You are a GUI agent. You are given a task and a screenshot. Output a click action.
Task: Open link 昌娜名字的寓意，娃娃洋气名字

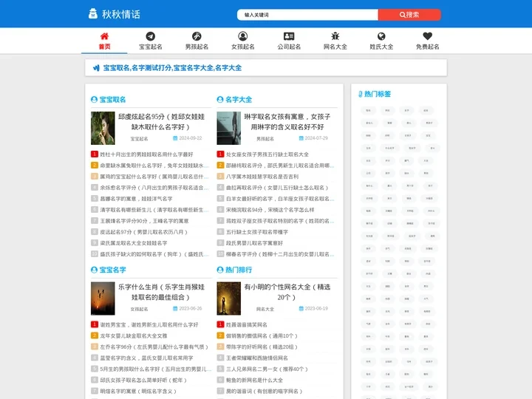pyautogui.click(x=136, y=199)
